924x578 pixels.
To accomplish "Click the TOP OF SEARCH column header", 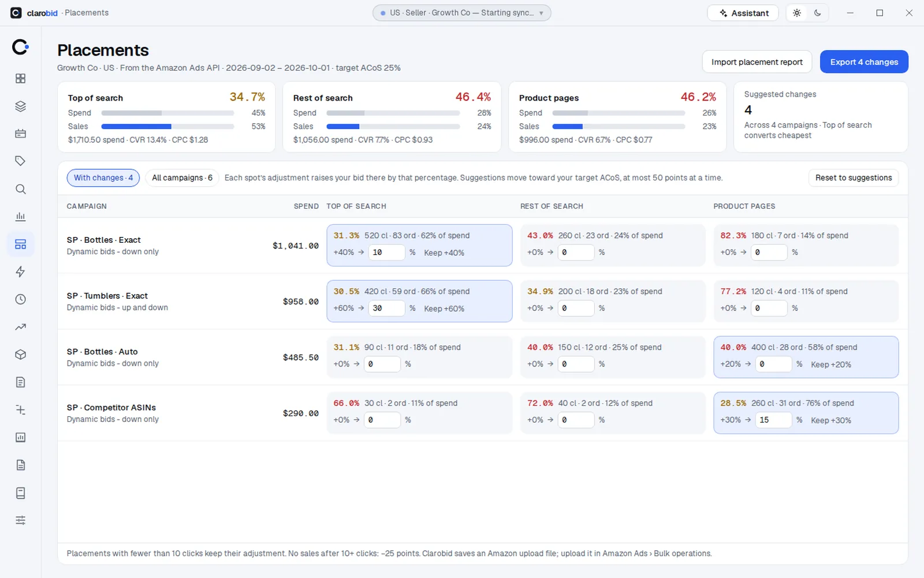I will point(356,206).
